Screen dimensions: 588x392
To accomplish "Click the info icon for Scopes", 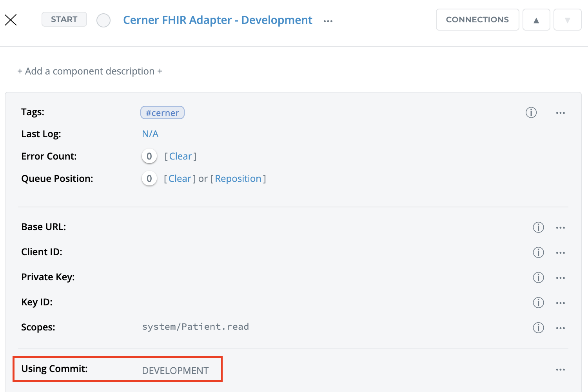I will point(538,328).
